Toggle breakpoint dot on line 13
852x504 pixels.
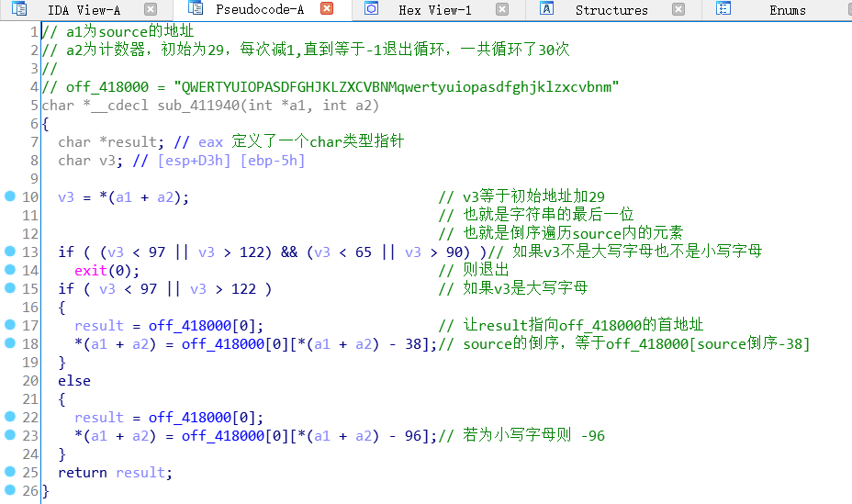(x=10, y=251)
